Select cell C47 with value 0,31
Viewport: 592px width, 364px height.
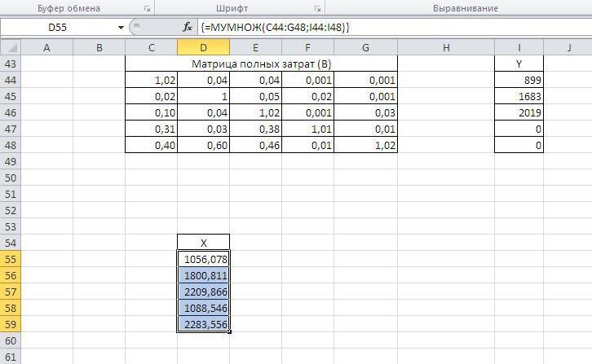point(151,129)
